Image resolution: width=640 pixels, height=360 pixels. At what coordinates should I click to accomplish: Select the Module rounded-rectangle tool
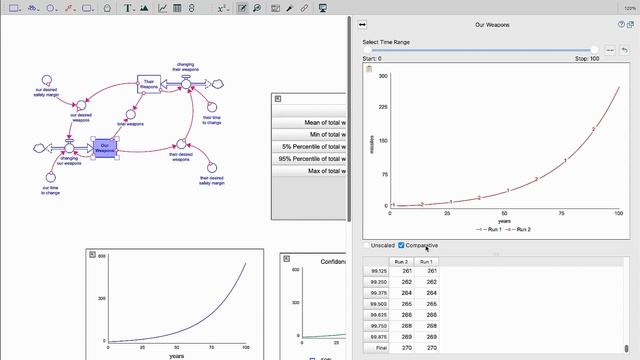[86, 8]
